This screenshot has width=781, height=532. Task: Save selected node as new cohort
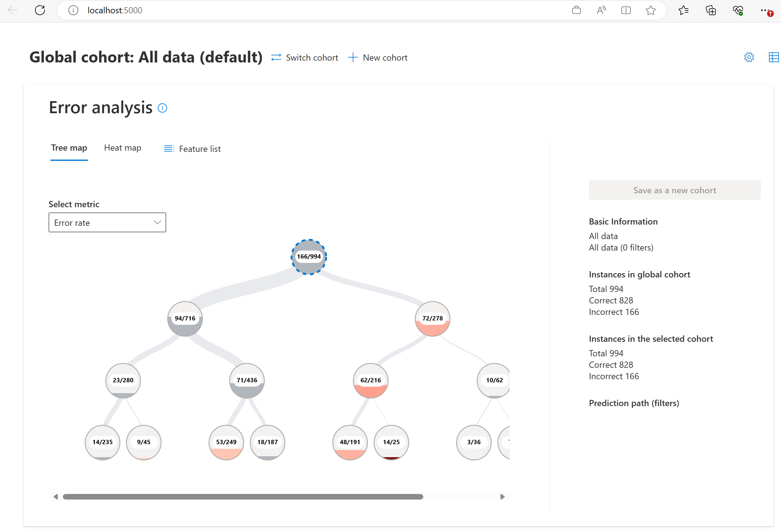click(x=675, y=190)
